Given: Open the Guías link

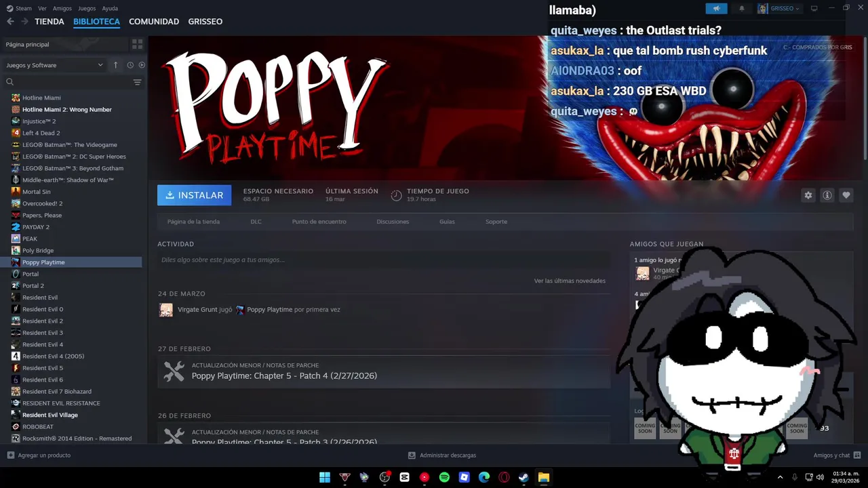Looking at the screenshot, I should coord(447,222).
